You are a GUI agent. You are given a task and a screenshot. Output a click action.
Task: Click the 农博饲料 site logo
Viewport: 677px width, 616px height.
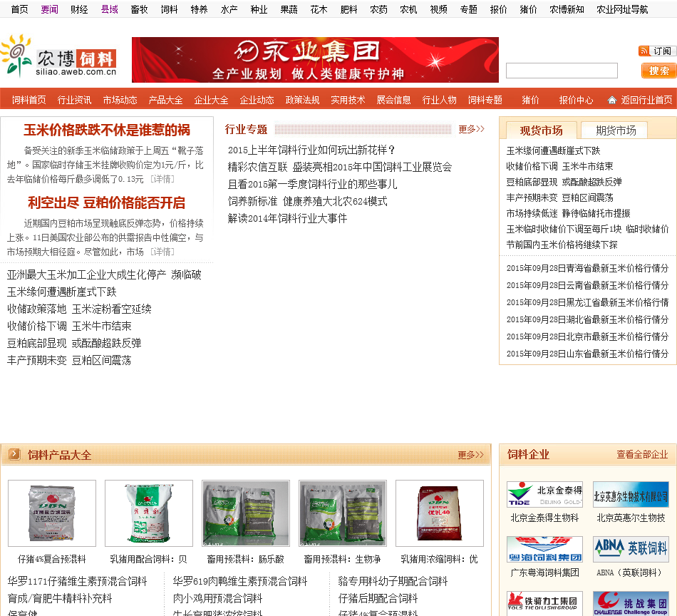[x=58, y=56]
